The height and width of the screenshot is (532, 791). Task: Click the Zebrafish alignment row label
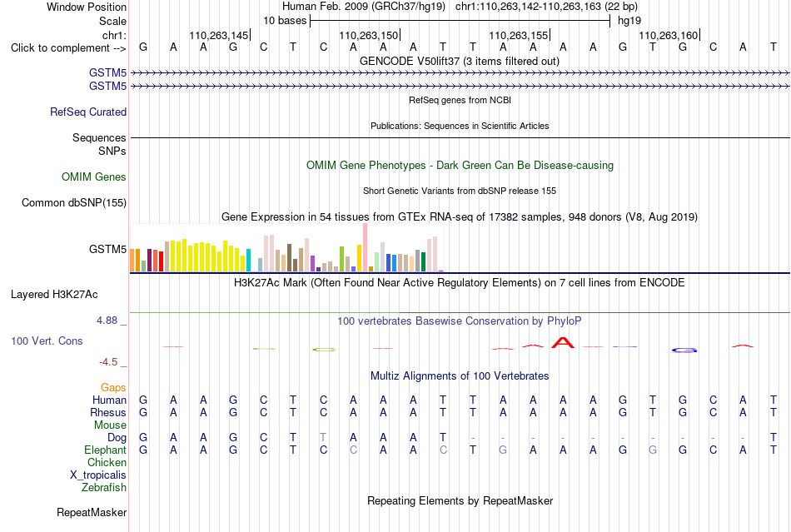tap(104, 488)
